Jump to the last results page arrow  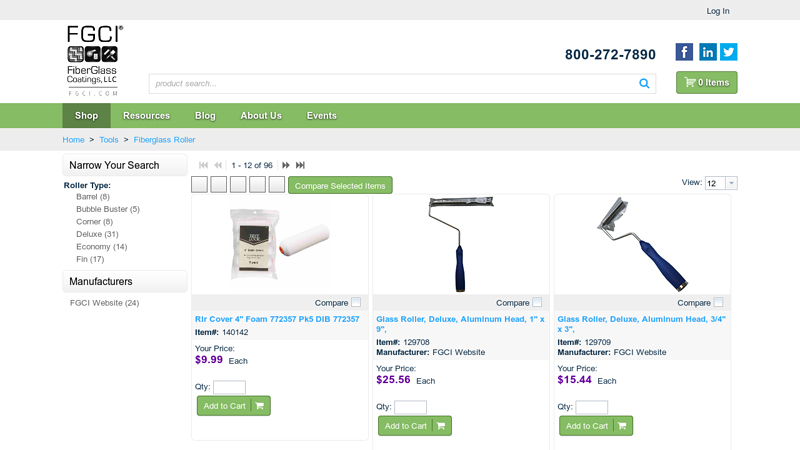click(301, 165)
